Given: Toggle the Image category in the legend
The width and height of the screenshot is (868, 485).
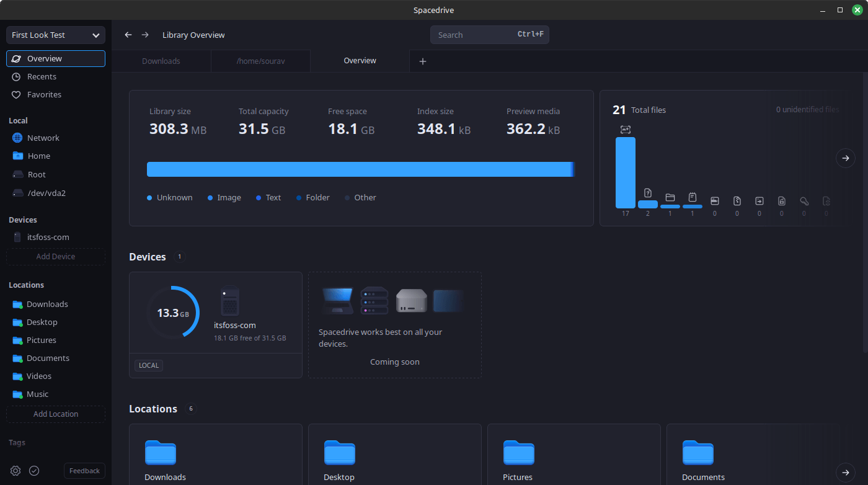Looking at the screenshot, I should click(224, 197).
